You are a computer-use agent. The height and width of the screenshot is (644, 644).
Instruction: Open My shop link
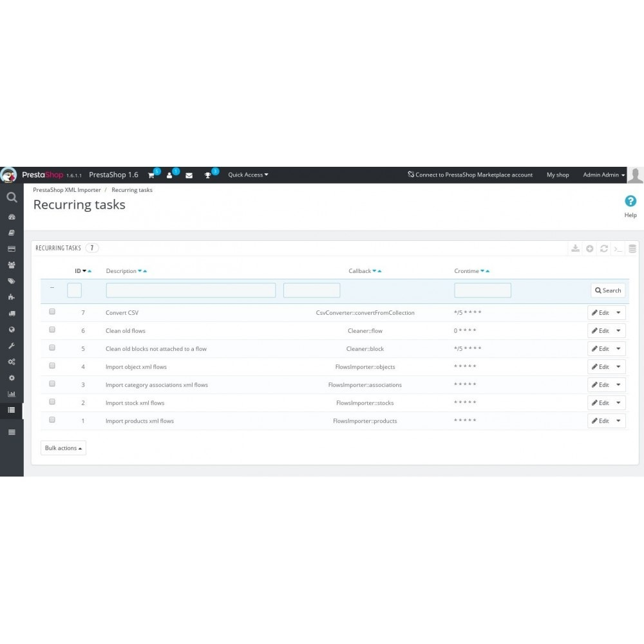558,175
